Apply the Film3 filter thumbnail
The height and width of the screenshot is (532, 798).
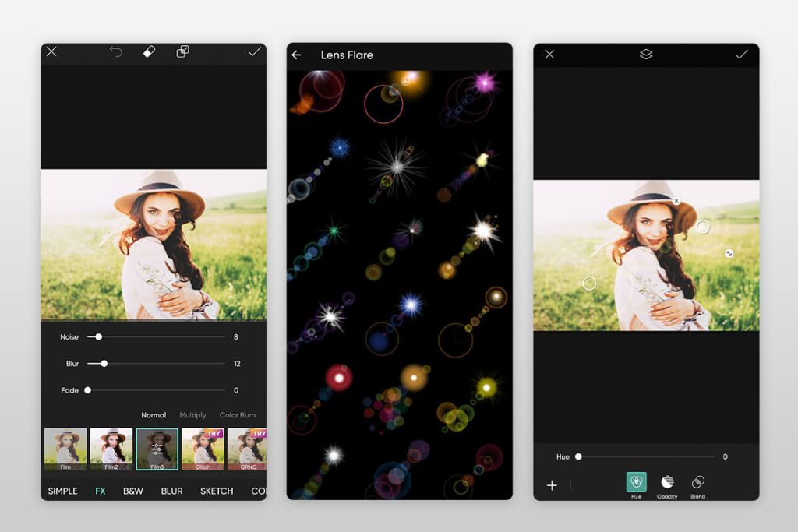click(157, 449)
